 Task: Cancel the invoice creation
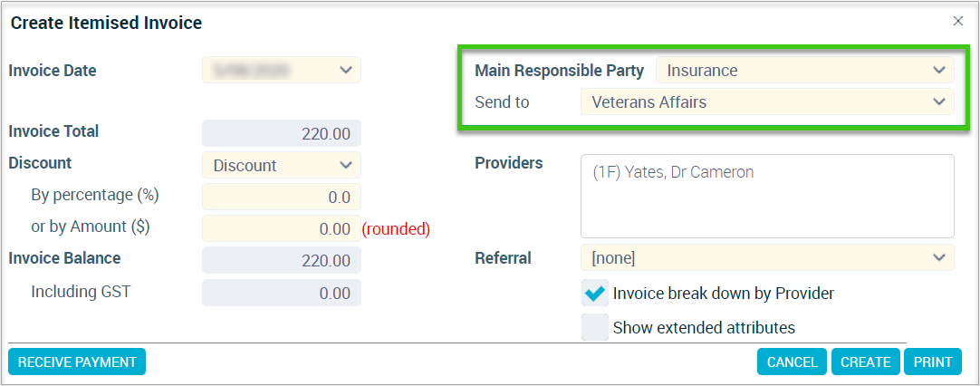[792, 362]
